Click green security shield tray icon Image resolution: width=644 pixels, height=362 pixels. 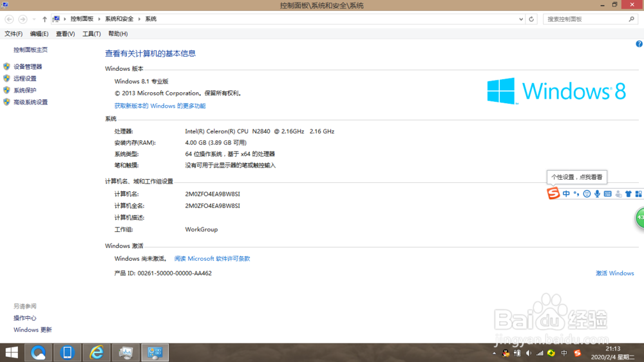pyautogui.click(x=551, y=353)
